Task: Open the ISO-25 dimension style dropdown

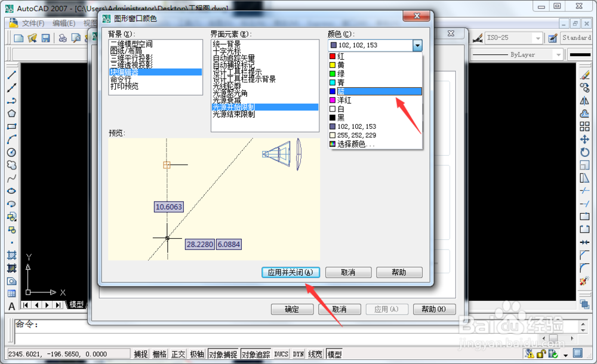Action: 538,38
